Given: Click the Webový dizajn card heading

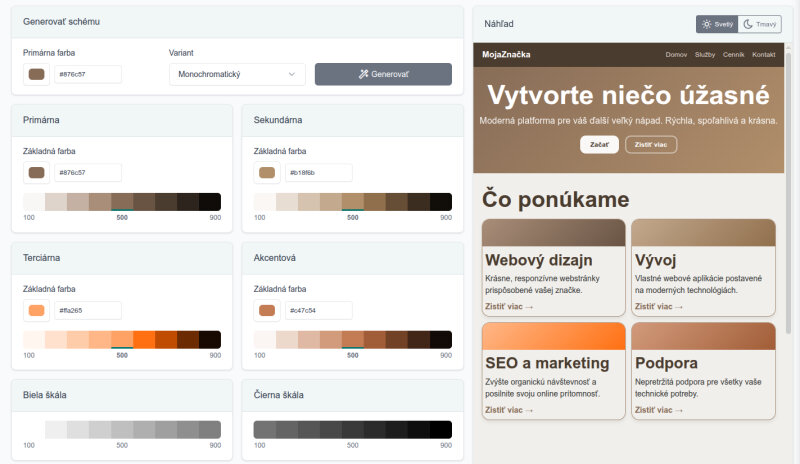Looking at the screenshot, I should click(539, 260).
